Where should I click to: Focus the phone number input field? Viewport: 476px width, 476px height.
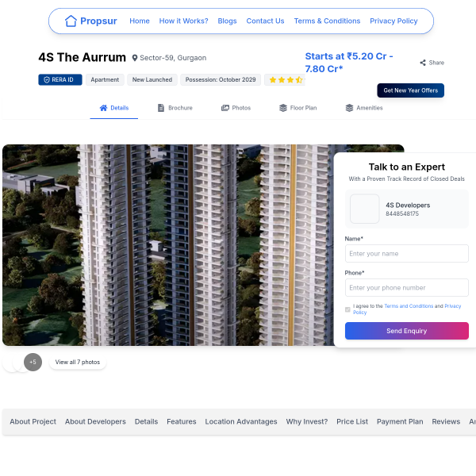406,288
